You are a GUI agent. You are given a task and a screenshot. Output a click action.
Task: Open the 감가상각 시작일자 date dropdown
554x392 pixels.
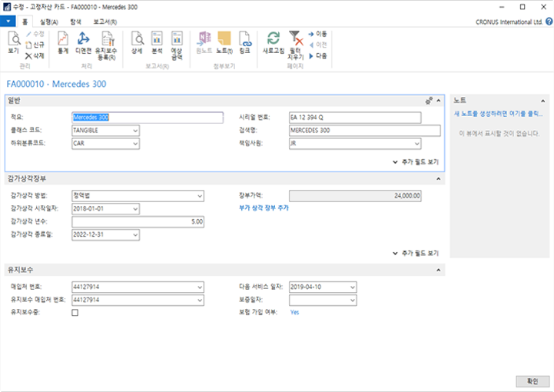[x=135, y=209]
